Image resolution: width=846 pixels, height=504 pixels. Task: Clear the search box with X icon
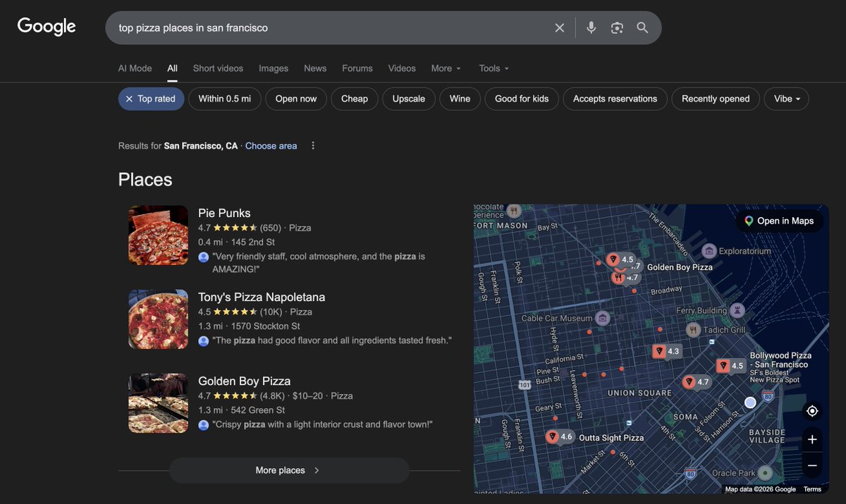click(560, 27)
